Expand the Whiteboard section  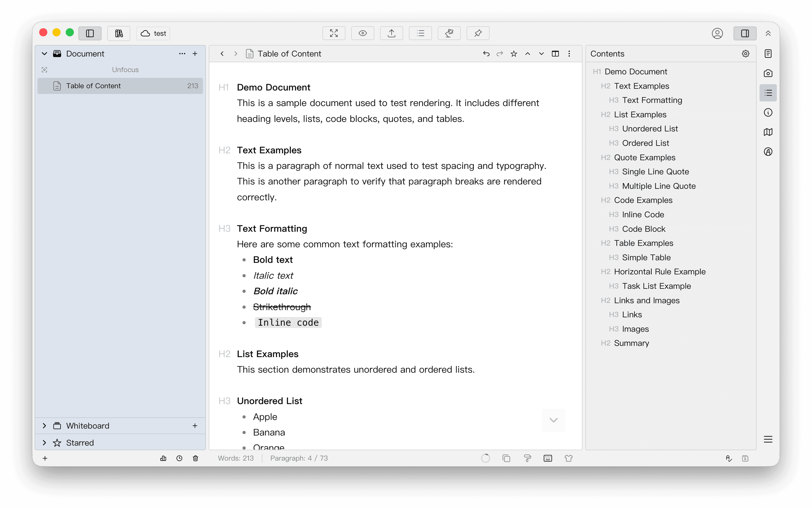(x=44, y=425)
